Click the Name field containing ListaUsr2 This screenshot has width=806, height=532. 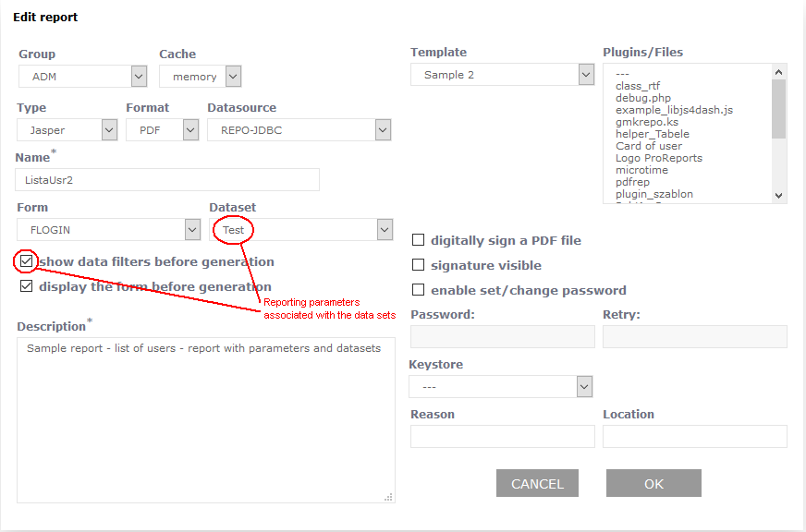(168, 180)
